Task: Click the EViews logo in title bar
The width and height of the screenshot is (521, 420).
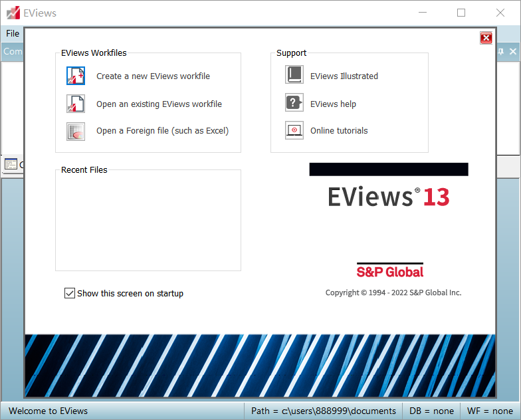Action: pos(13,13)
